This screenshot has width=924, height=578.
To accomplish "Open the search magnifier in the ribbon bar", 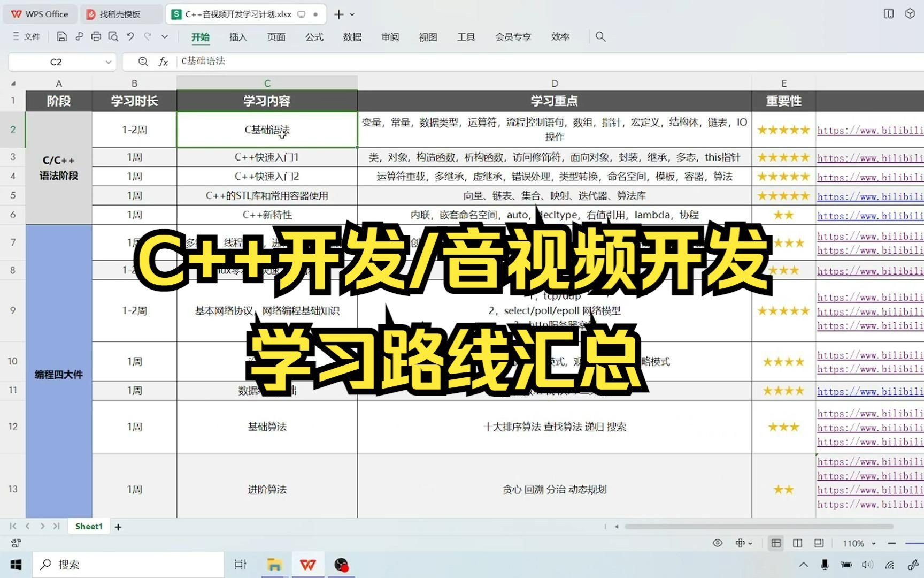I will (x=600, y=36).
